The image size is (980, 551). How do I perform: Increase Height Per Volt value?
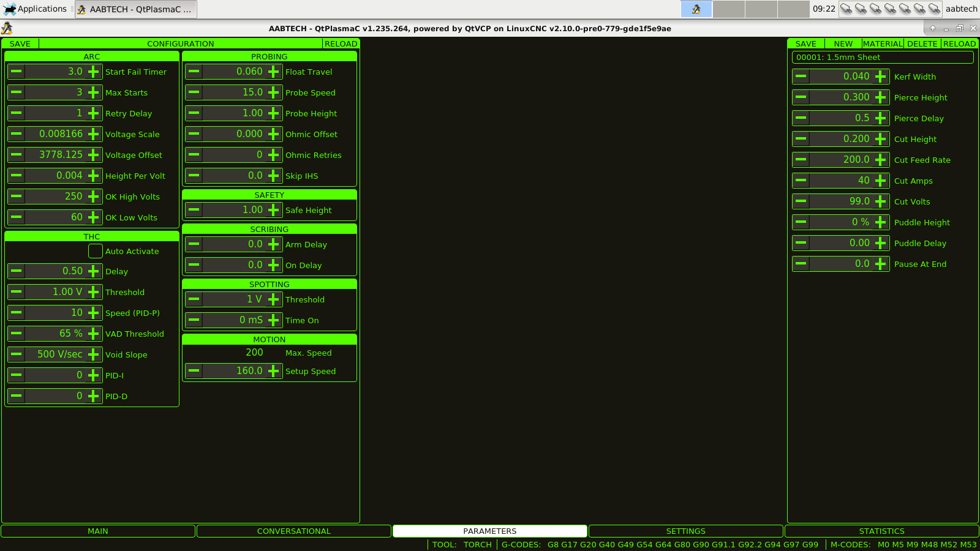click(94, 176)
